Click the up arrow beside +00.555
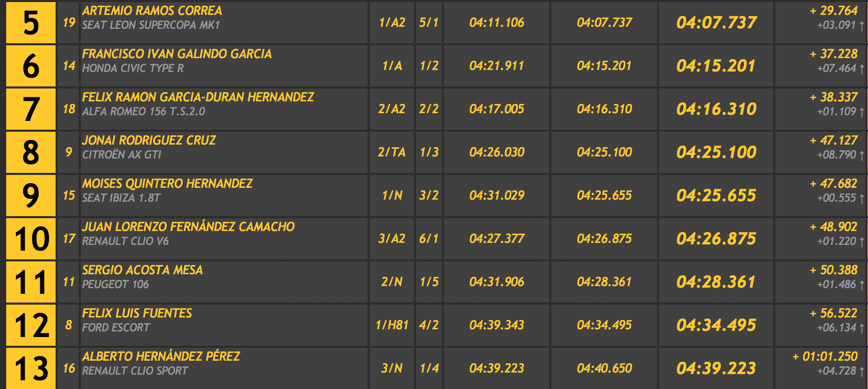Screen dimensions: 868x389 (x=862, y=199)
